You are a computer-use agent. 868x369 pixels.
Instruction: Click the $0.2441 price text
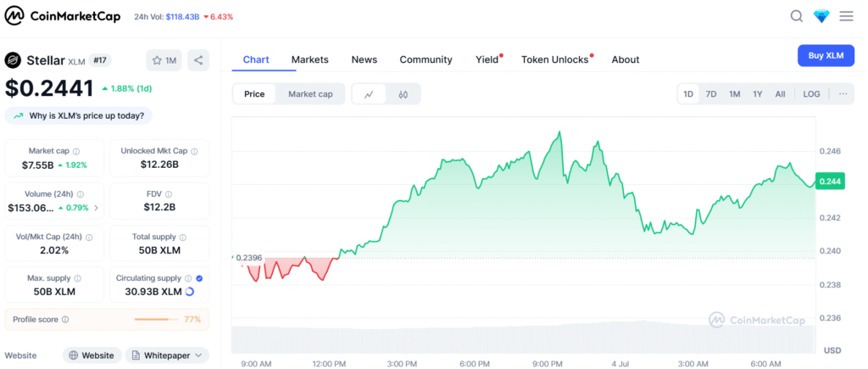[49, 89]
